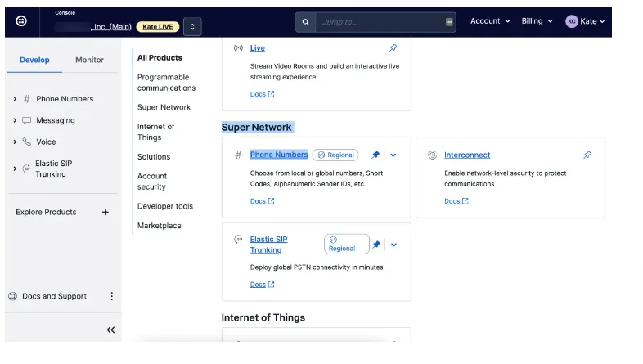Open the Interconnect product link
This screenshot has width=643, height=364.
(467, 155)
